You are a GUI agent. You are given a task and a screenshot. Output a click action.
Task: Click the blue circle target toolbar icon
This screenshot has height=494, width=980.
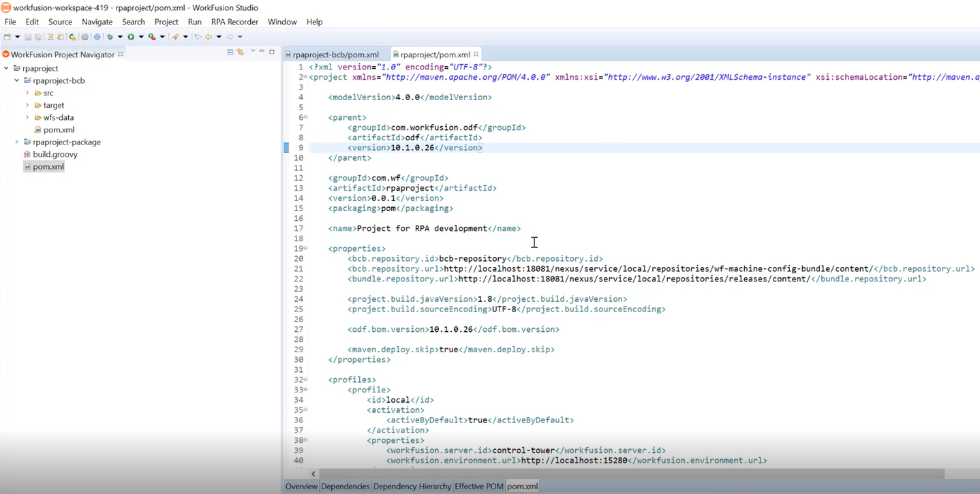(x=97, y=37)
